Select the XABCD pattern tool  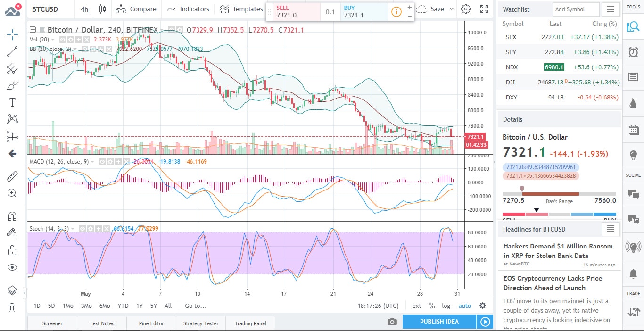(12, 119)
